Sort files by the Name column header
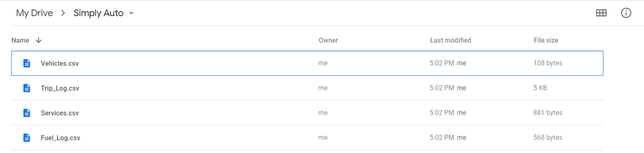 click(x=20, y=40)
